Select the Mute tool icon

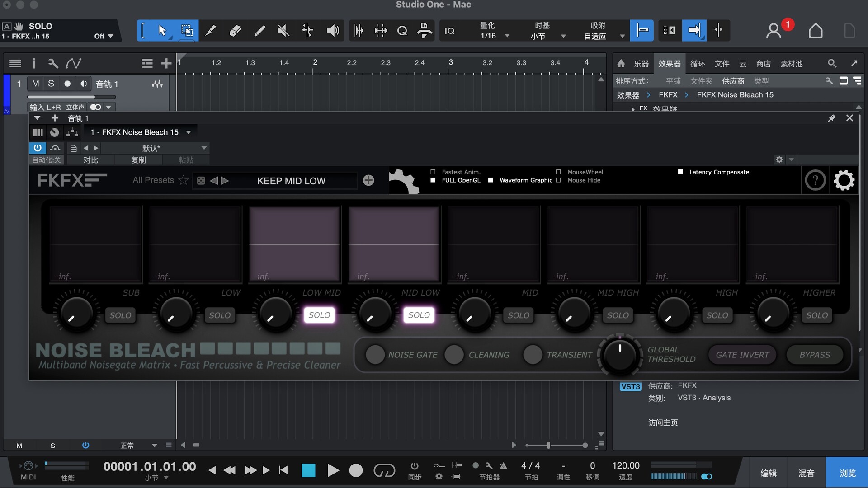[283, 31]
